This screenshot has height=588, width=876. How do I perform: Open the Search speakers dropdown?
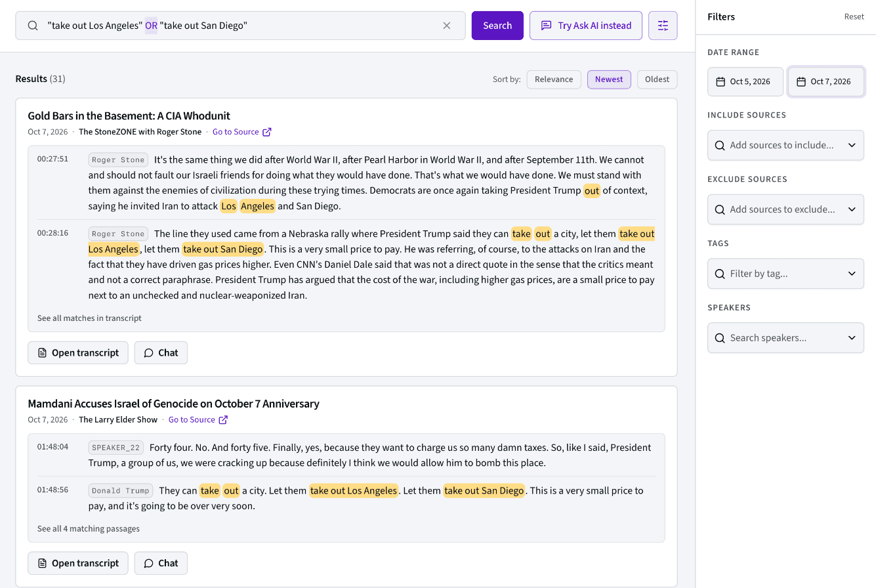[x=785, y=338]
